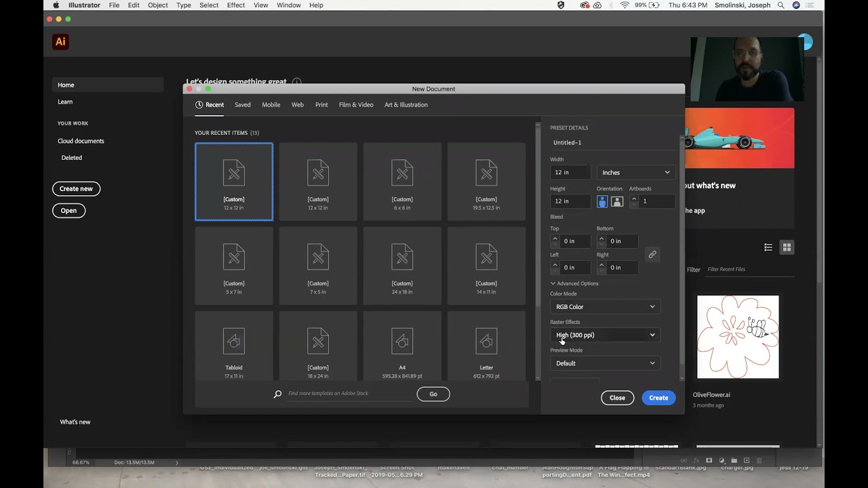Select the 6 x 6 in custom preset

[402, 182]
